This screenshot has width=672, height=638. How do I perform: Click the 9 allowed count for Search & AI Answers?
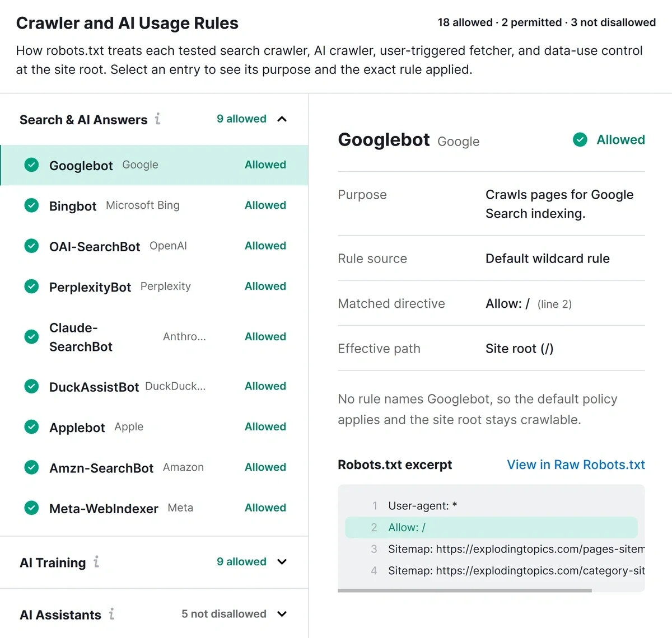click(x=241, y=119)
